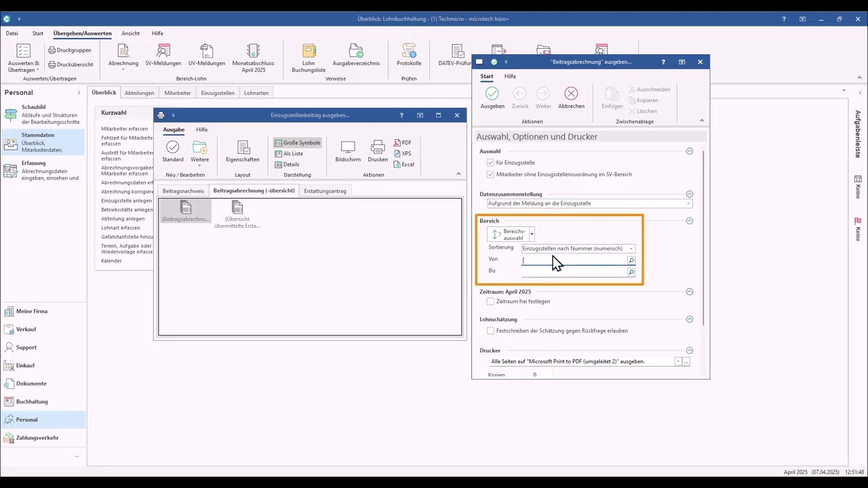The image size is (868, 488).
Task: Open the Mitarbeiter tab
Action: coord(178,93)
